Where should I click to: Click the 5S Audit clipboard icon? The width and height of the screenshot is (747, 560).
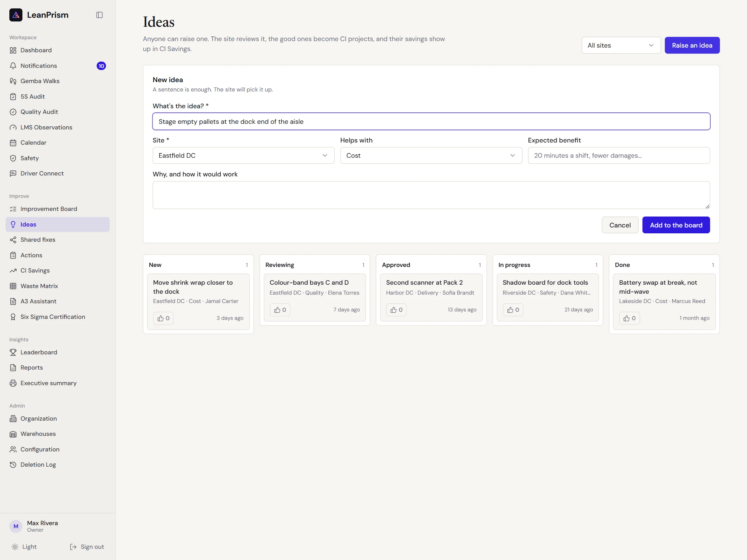13,96
